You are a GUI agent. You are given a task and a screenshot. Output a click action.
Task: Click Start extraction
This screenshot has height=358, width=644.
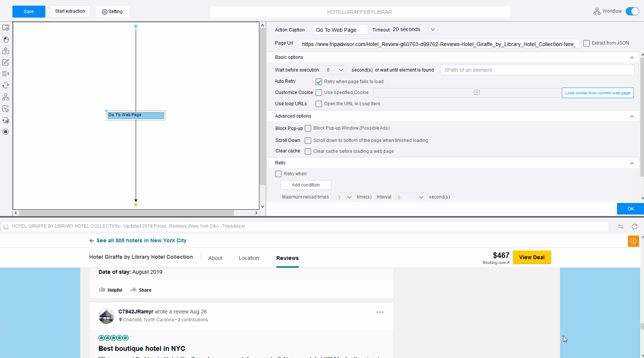pos(70,11)
